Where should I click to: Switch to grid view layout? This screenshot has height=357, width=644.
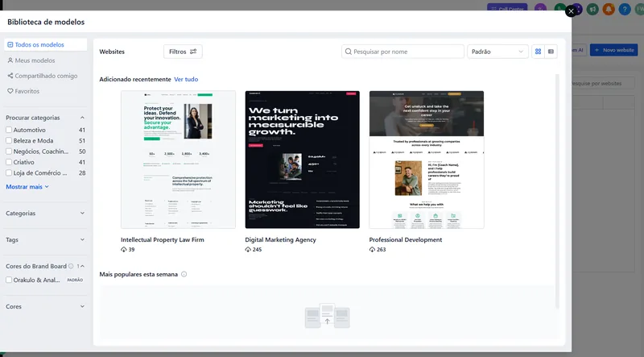pos(538,52)
